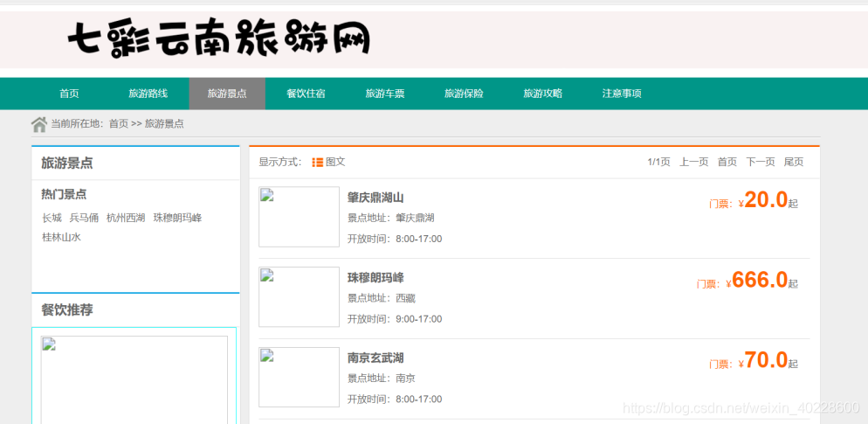The image size is (868, 424).
Task: Jump to 尾页 in pagination
Action: click(x=793, y=162)
